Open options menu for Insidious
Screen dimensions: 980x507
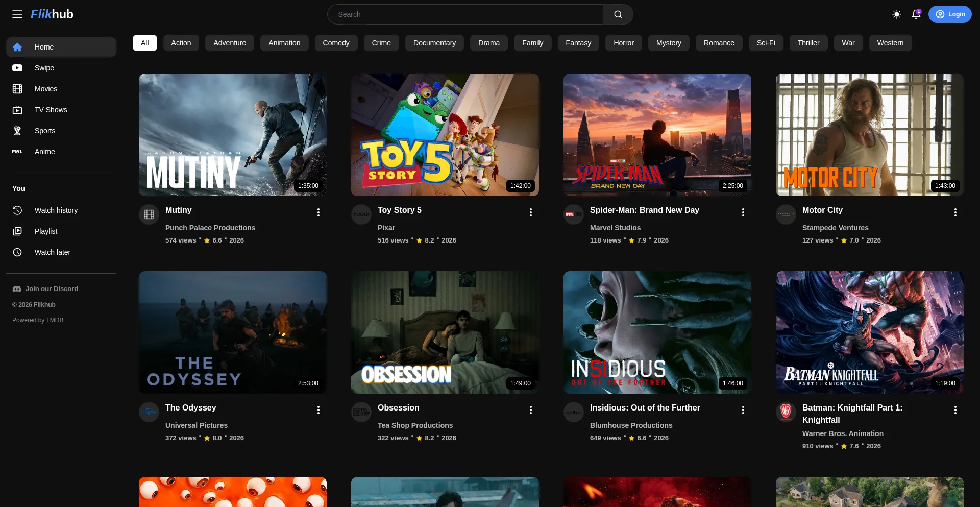click(743, 410)
